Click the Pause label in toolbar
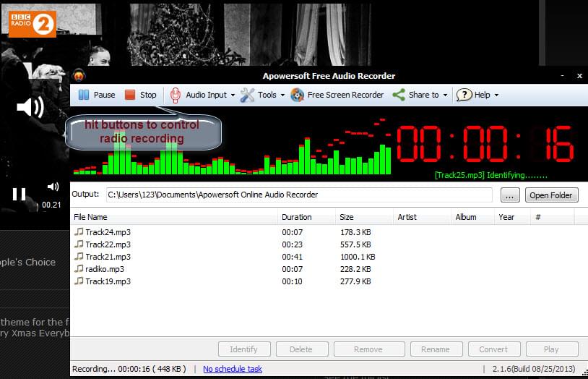588x379 pixels. [x=104, y=95]
